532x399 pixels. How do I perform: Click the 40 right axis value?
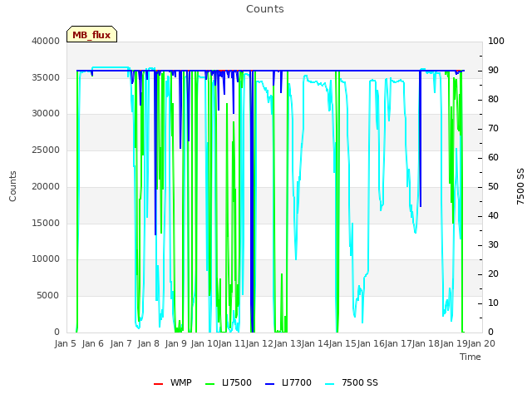pos(493,216)
